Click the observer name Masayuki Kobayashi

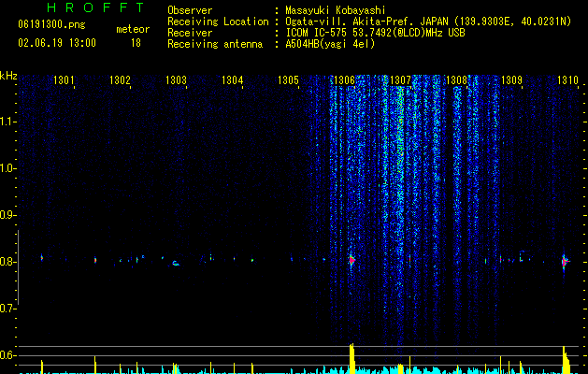(336, 10)
